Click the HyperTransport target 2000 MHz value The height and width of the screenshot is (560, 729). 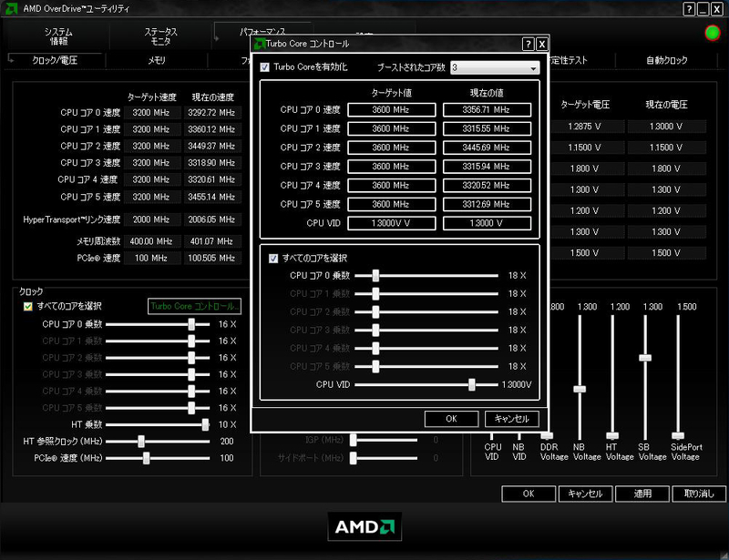151,219
